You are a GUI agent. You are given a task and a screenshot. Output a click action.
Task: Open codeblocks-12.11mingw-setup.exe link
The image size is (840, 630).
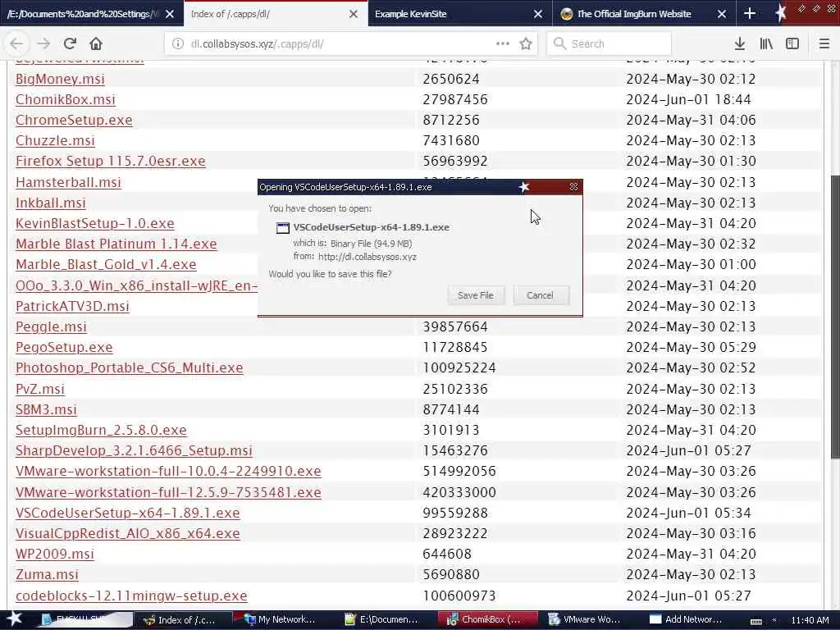tap(131, 596)
